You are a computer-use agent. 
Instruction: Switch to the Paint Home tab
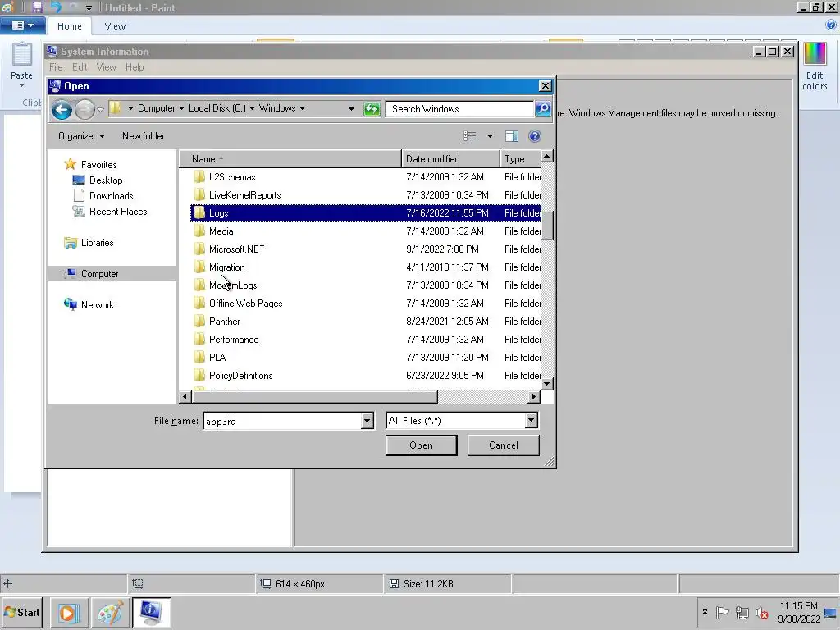pyautogui.click(x=70, y=26)
